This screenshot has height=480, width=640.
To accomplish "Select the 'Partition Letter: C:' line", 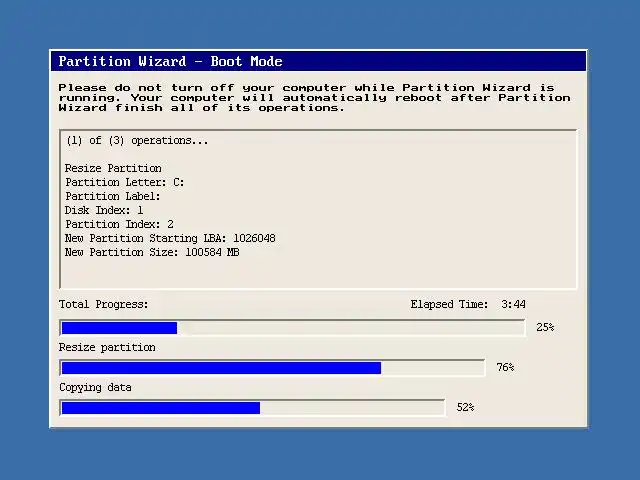I will click(x=124, y=182).
